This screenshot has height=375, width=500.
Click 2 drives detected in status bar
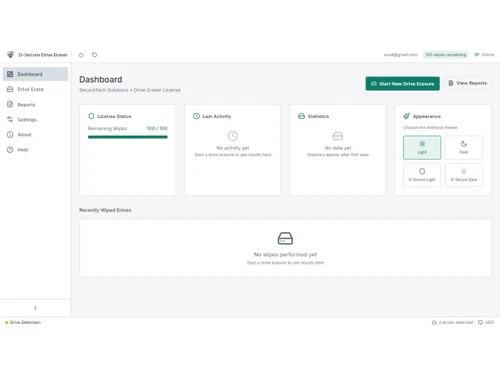pos(452,322)
